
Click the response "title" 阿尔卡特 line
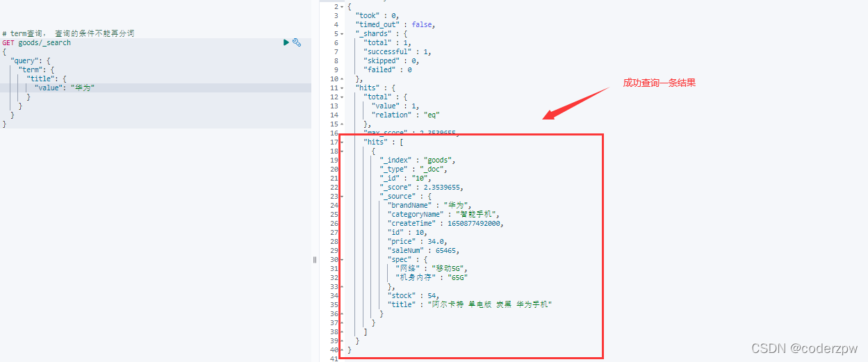pyautogui.click(x=470, y=304)
